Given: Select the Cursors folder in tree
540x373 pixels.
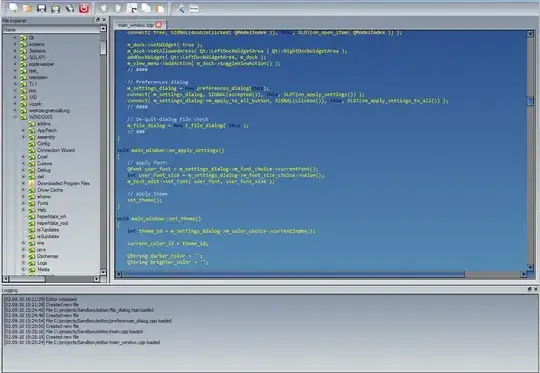Looking at the screenshot, I should (44, 164).
